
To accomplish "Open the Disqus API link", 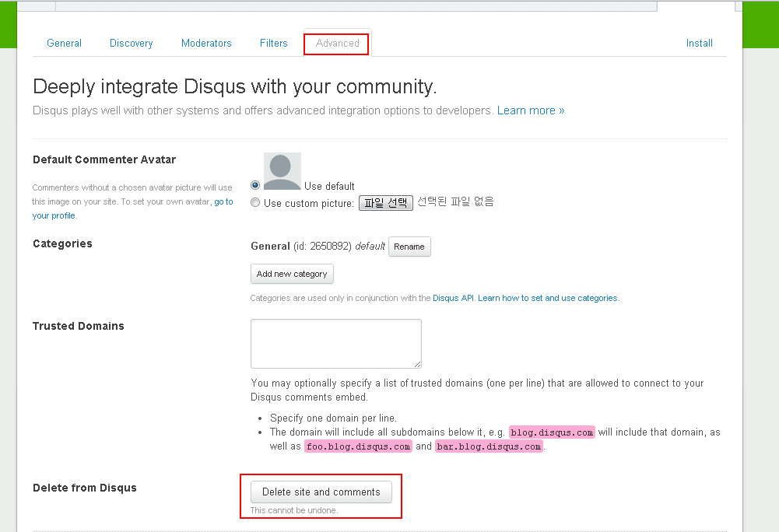I will click(454, 298).
